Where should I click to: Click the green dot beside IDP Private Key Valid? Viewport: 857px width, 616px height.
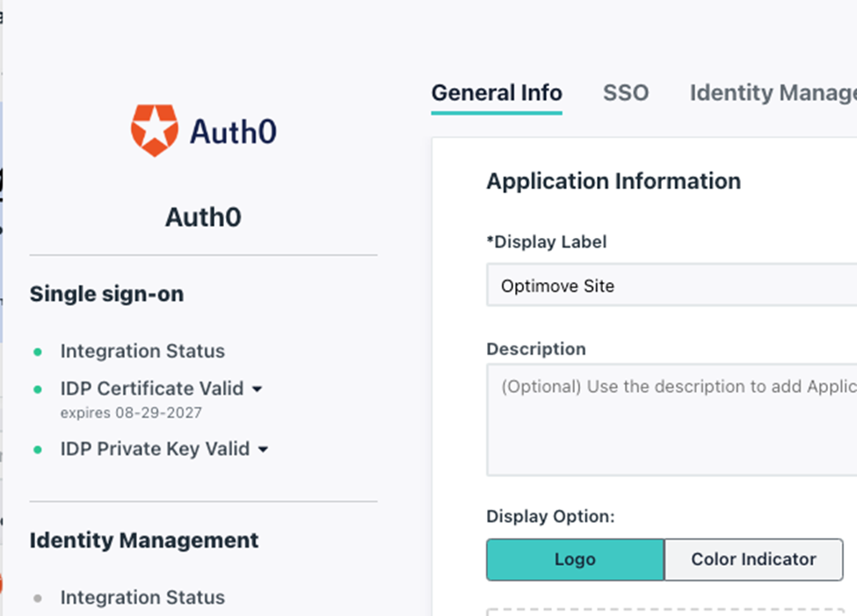coord(38,450)
